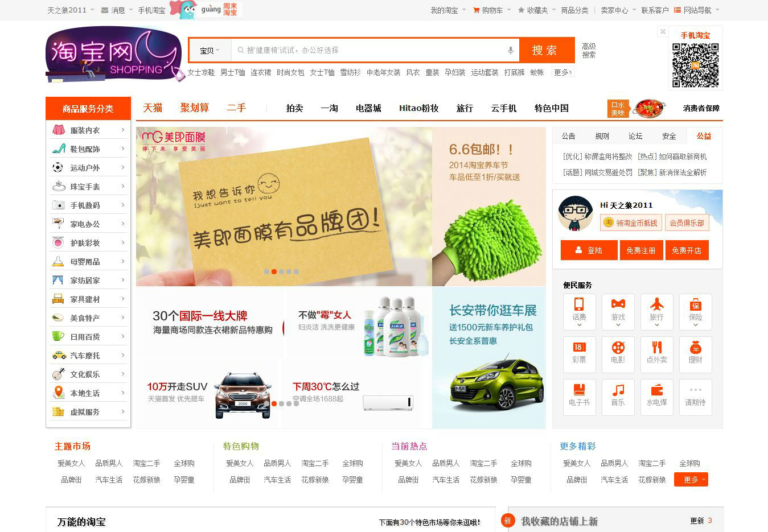Open the Hitao粉妆 nav item
768x532 pixels.
419,108
